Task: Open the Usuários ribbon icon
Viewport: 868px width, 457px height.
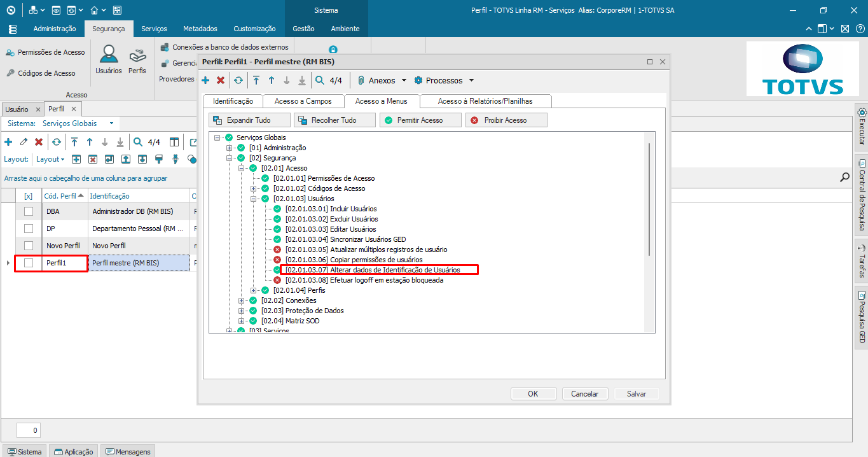Action: (109, 59)
